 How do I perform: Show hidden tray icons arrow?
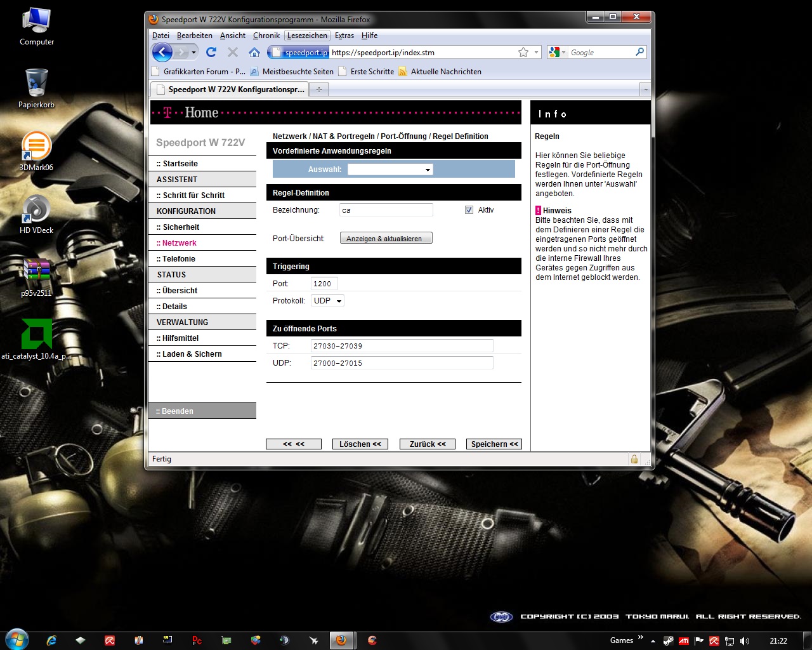pyautogui.click(x=653, y=640)
